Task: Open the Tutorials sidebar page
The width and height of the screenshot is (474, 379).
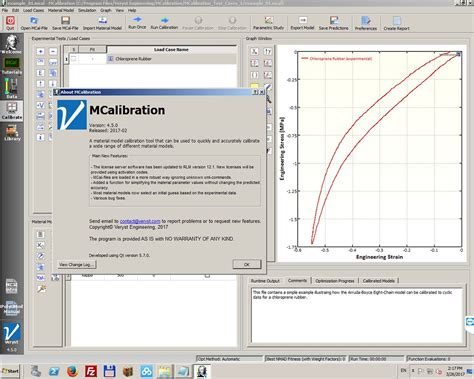Action: 12,66
